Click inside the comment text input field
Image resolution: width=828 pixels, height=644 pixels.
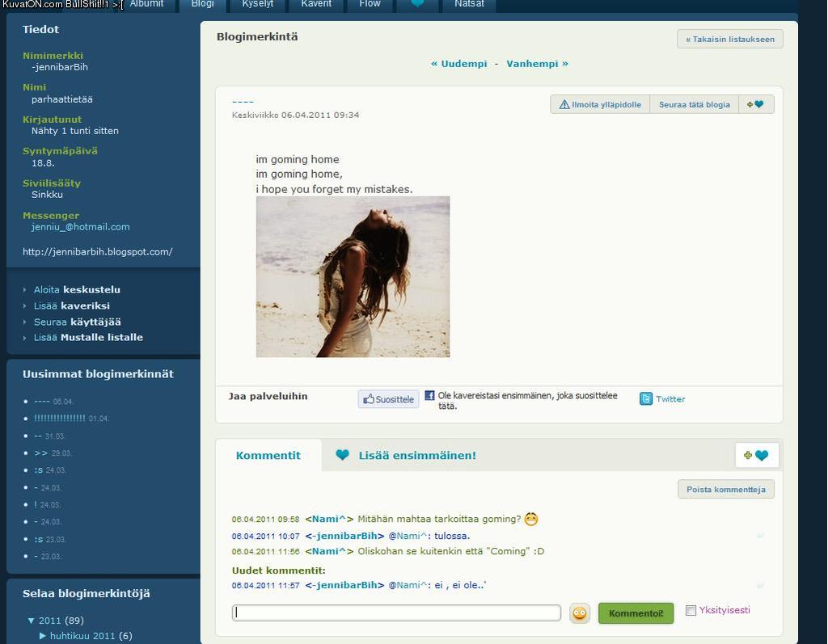396,612
